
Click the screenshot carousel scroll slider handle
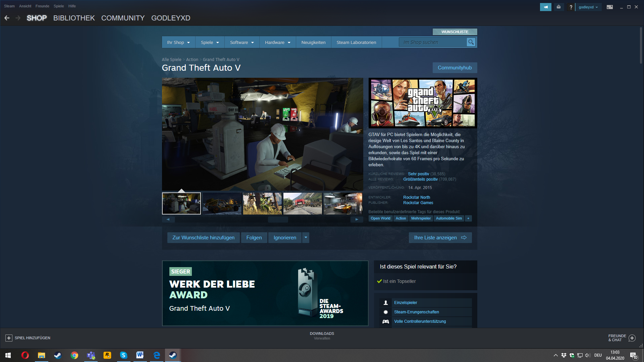tap(278, 220)
